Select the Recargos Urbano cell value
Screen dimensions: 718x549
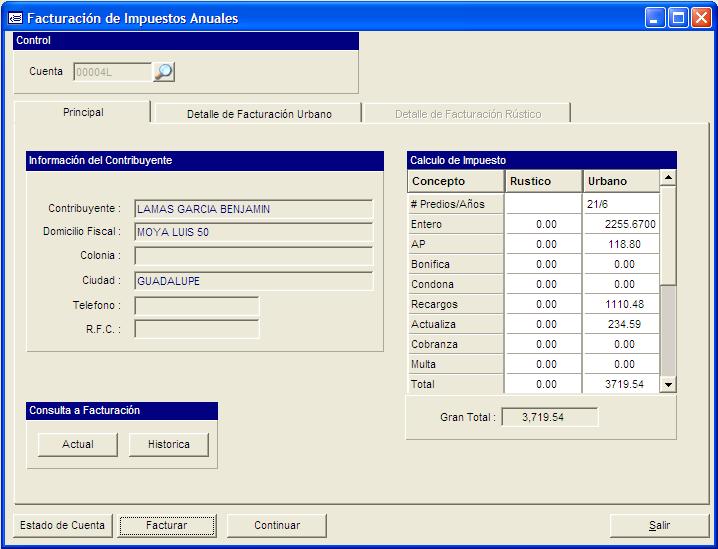point(620,304)
